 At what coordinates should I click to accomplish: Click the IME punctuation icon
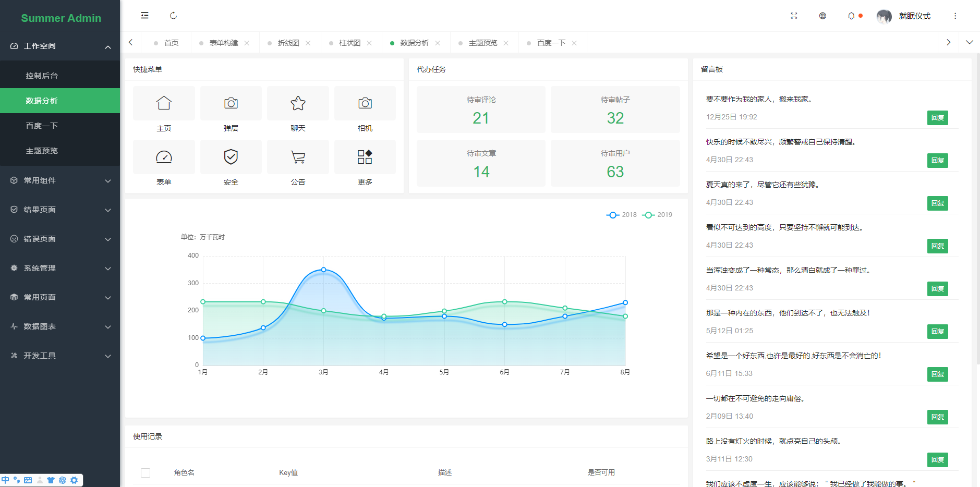[17, 480]
